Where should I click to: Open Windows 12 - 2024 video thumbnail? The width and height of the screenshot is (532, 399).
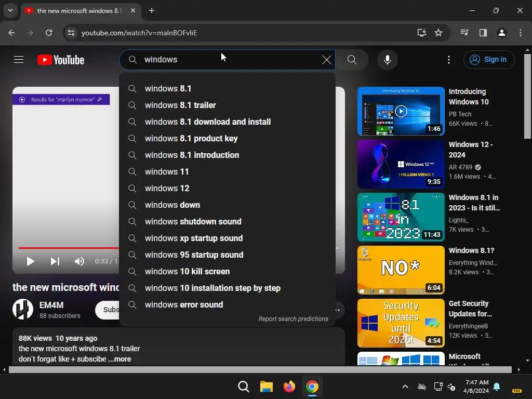point(401,164)
